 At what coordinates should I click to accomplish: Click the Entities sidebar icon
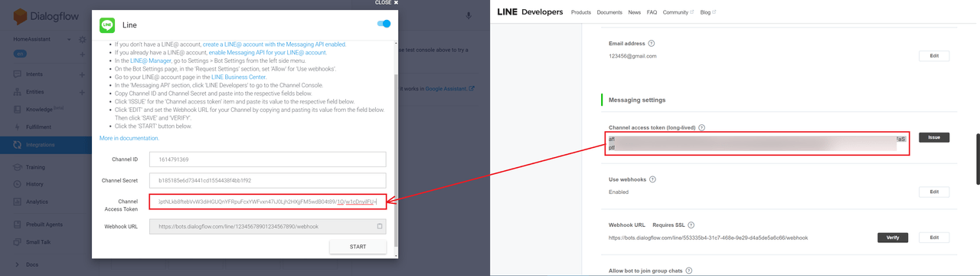(18, 92)
